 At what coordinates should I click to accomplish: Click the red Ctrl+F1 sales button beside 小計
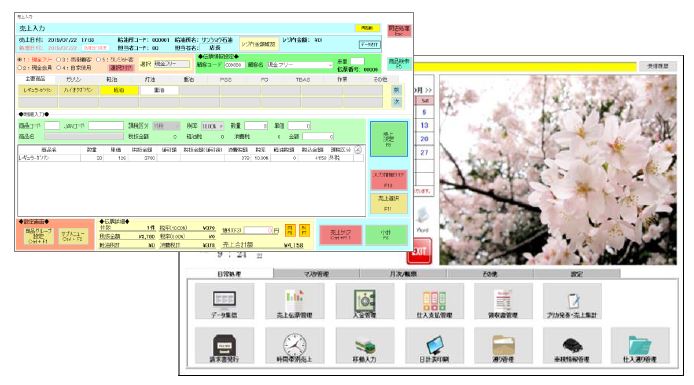point(340,235)
